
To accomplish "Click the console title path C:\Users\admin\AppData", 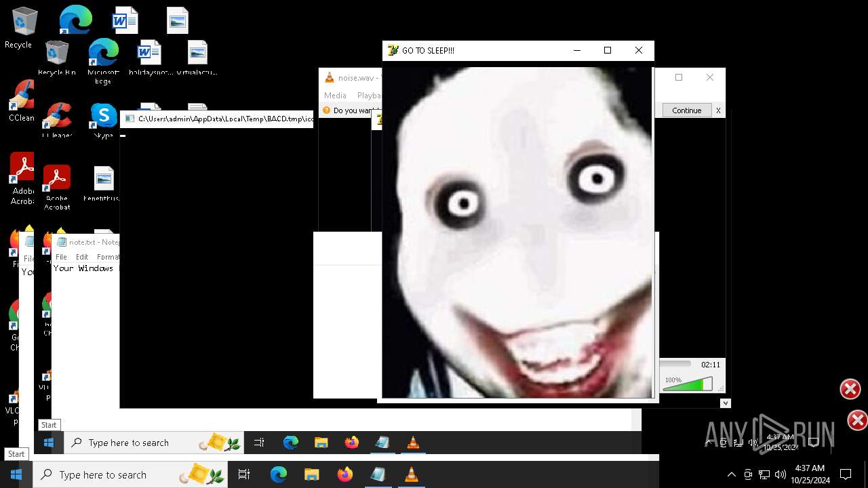I will click(x=226, y=119).
